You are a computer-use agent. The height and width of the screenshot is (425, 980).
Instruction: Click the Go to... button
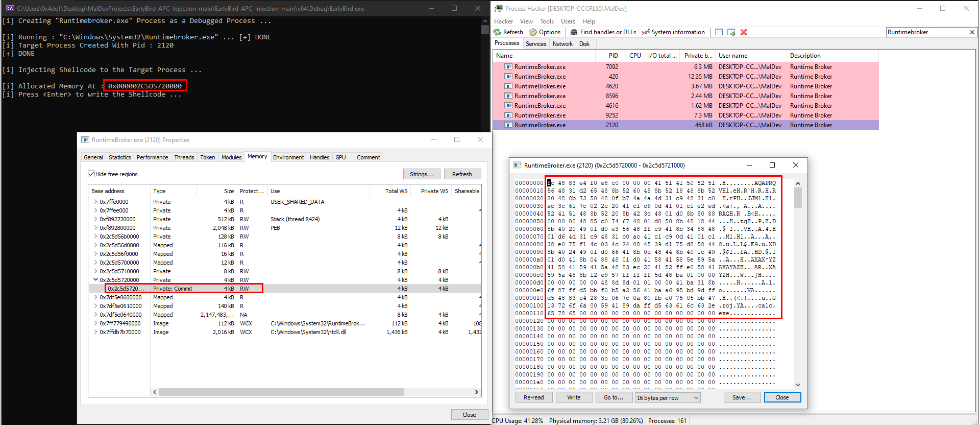point(614,397)
